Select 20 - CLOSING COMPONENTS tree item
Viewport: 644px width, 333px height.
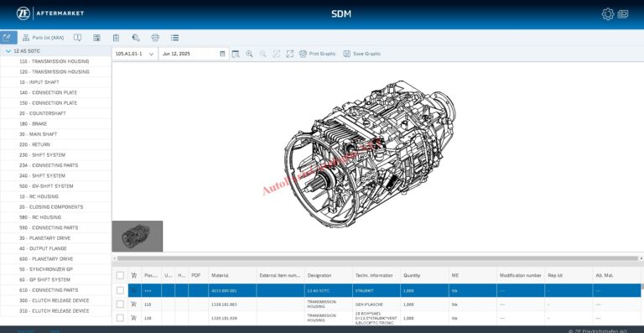51,207
